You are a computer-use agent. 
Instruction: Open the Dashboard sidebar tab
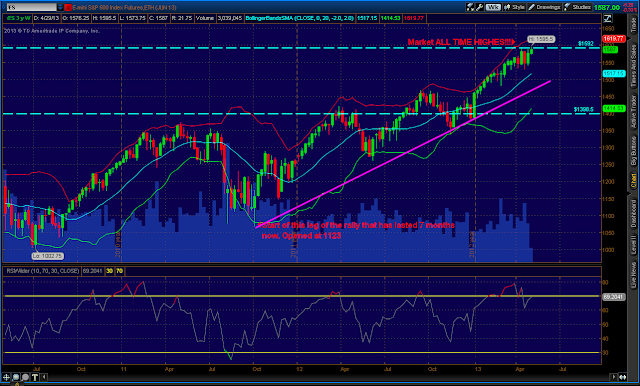(633, 213)
